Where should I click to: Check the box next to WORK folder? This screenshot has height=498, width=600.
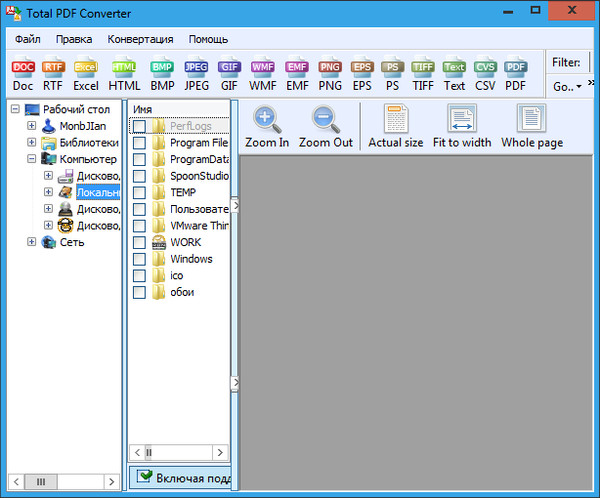(139, 242)
